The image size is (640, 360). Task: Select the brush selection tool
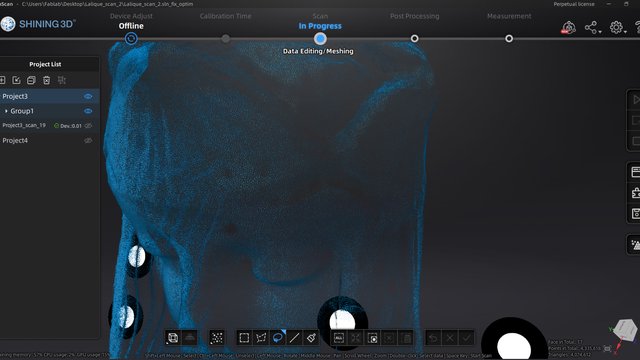[x=311, y=338]
